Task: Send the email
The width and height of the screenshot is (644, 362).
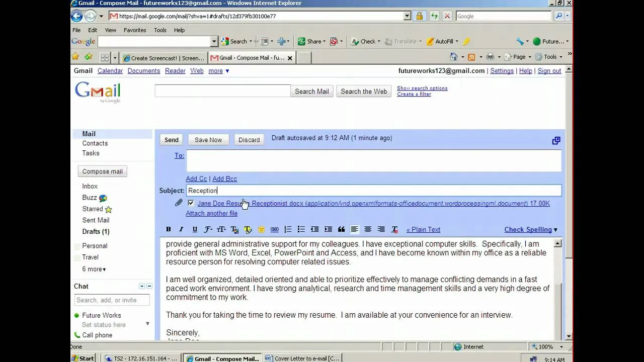Action: (x=171, y=139)
